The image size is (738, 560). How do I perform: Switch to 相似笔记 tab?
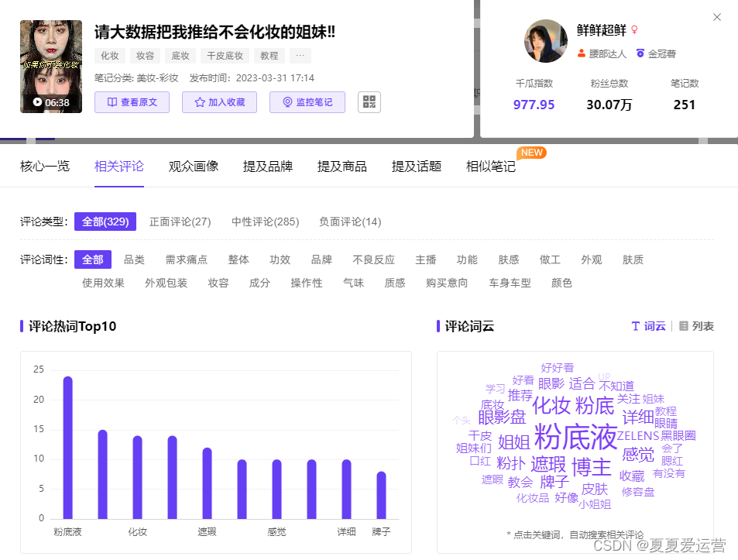pos(491,166)
